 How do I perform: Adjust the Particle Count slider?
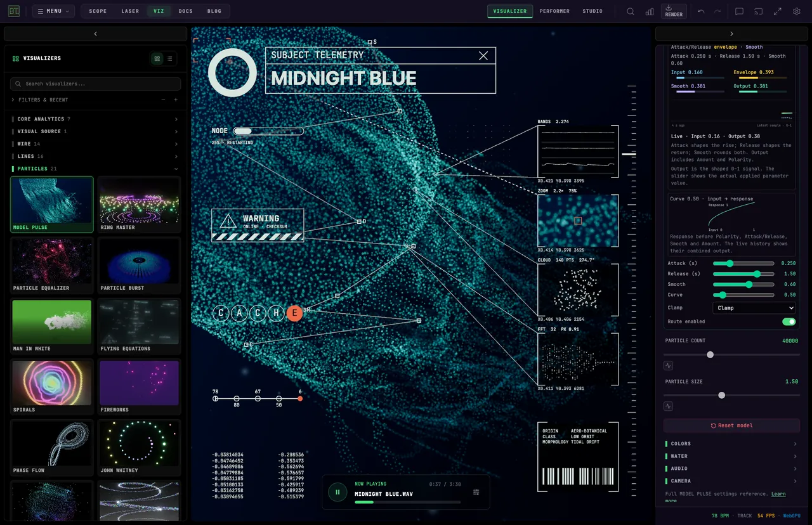pos(731,354)
